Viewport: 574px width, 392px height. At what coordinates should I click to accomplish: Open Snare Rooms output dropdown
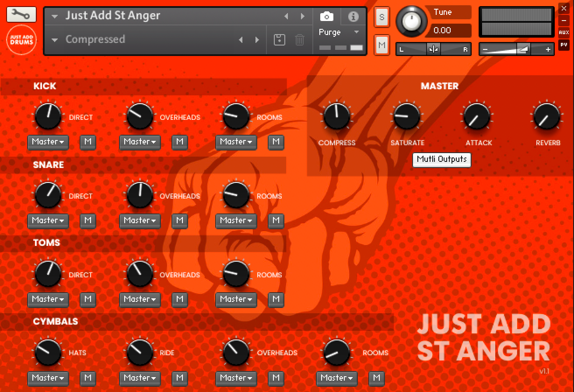(236, 220)
